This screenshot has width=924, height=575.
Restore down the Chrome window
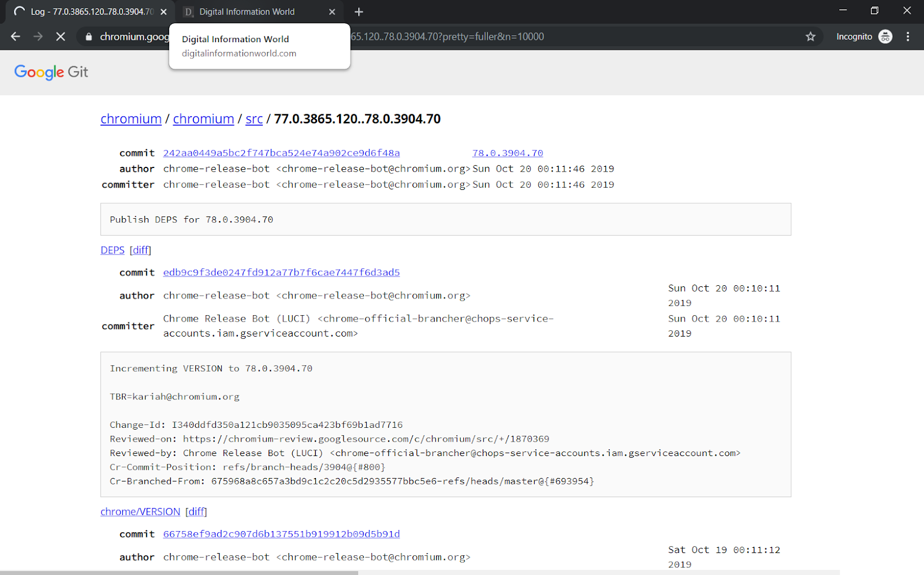click(874, 10)
